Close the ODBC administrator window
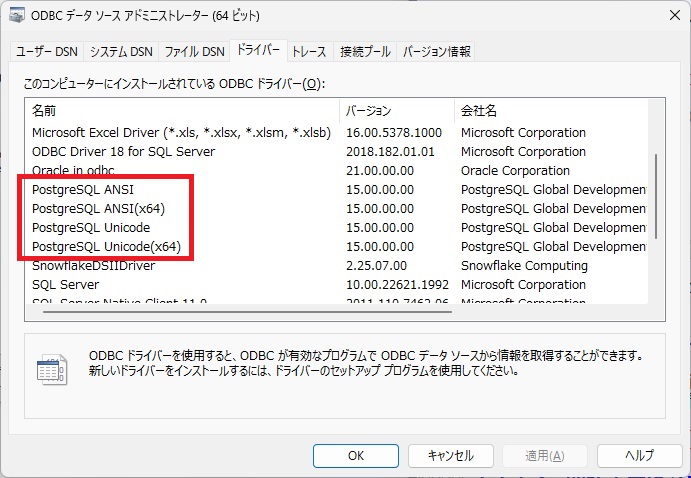691x478 pixels. coord(675,15)
